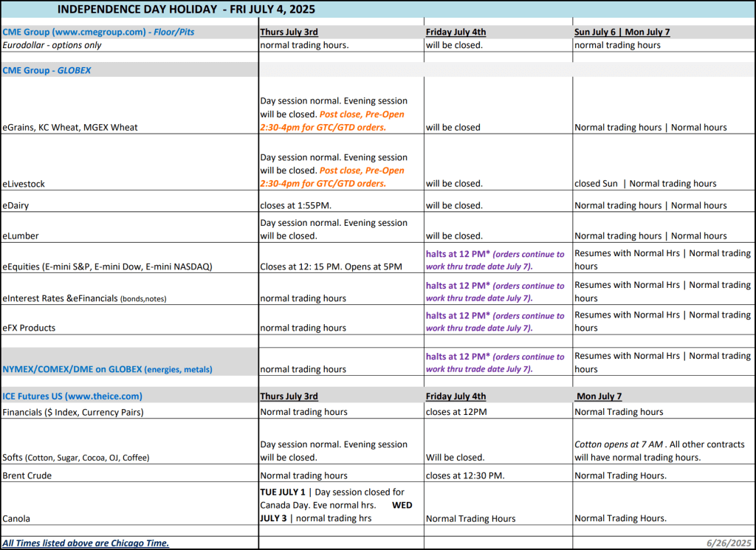The height and width of the screenshot is (550, 756).
Task: Click eDairy 'Normal trading hours | Normal hours' cell
Action: pyautogui.click(x=650, y=205)
